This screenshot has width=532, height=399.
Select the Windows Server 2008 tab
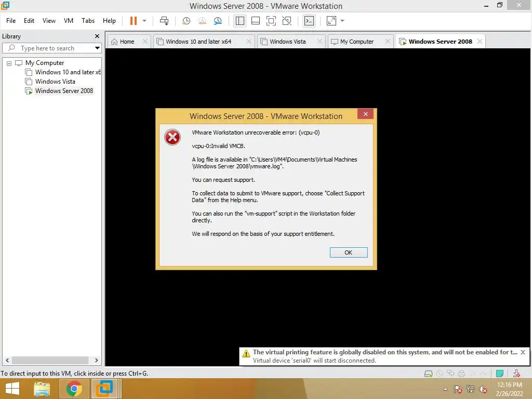point(441,42)
